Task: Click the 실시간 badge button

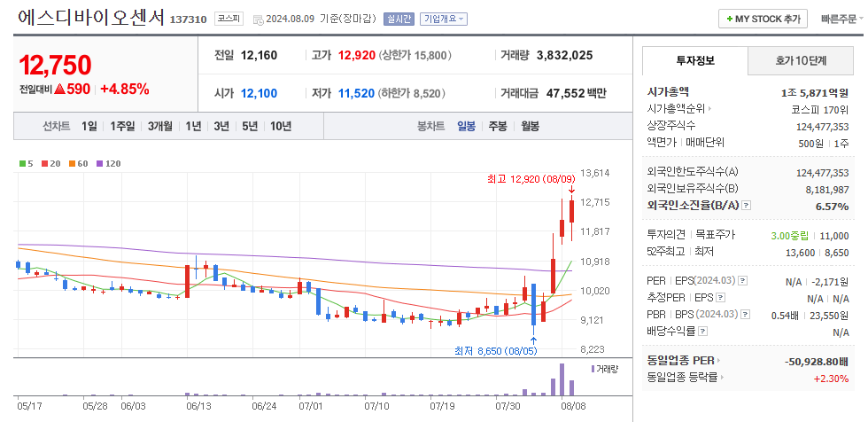Action: coord(399,19)
